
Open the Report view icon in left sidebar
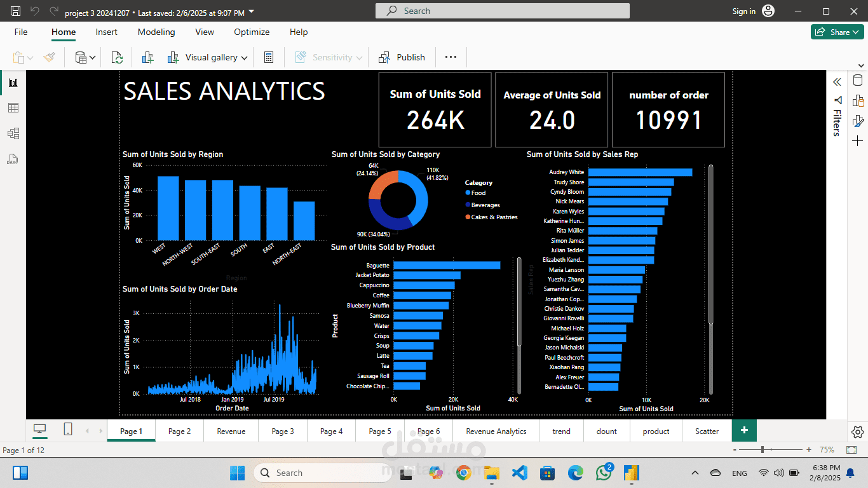(13, 83)
